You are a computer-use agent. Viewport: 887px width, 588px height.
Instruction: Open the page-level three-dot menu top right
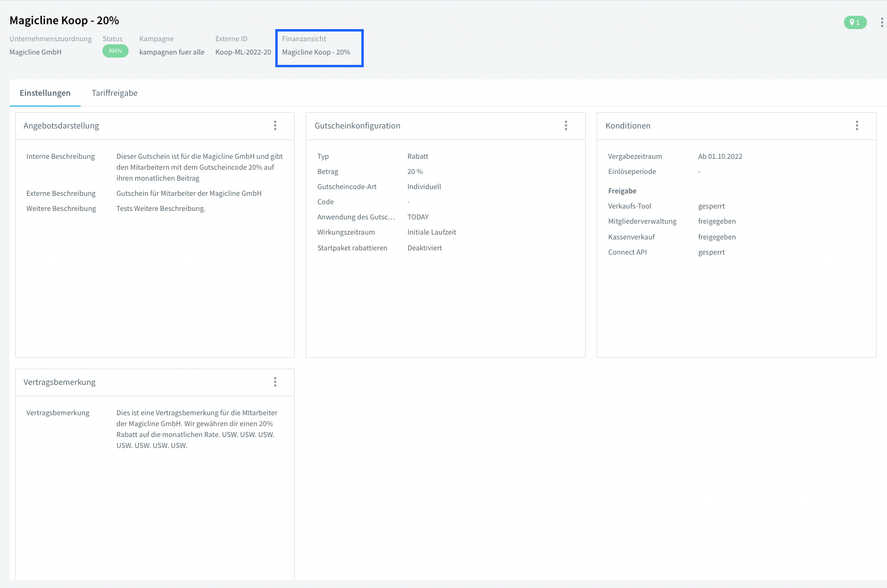click(882, 22)
